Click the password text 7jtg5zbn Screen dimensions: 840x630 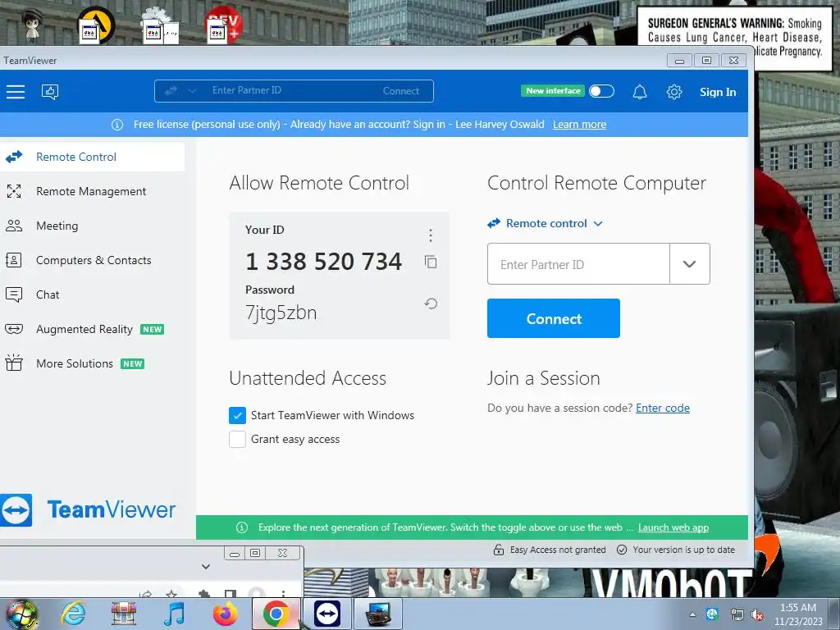pyautogui.click(x=281, y=313)
